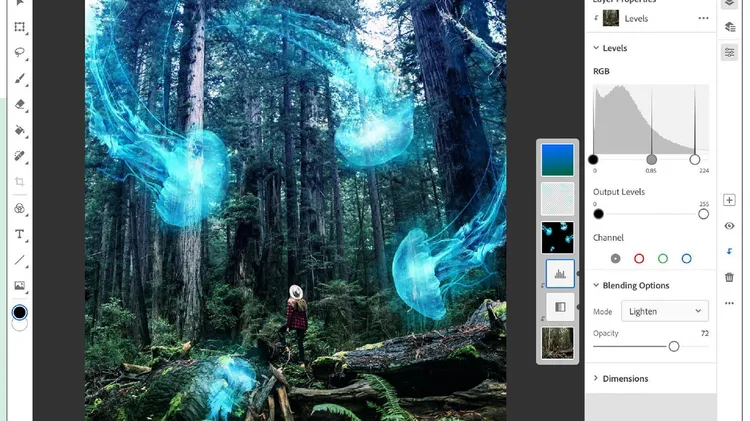Switch to detailed layer view icon
This screenshot has height=421, width=750.
729,27
